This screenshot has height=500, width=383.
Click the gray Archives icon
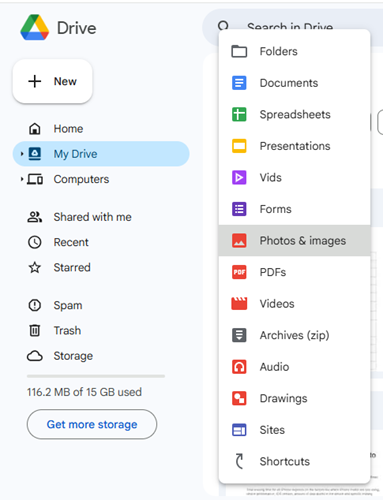(239, 335)
